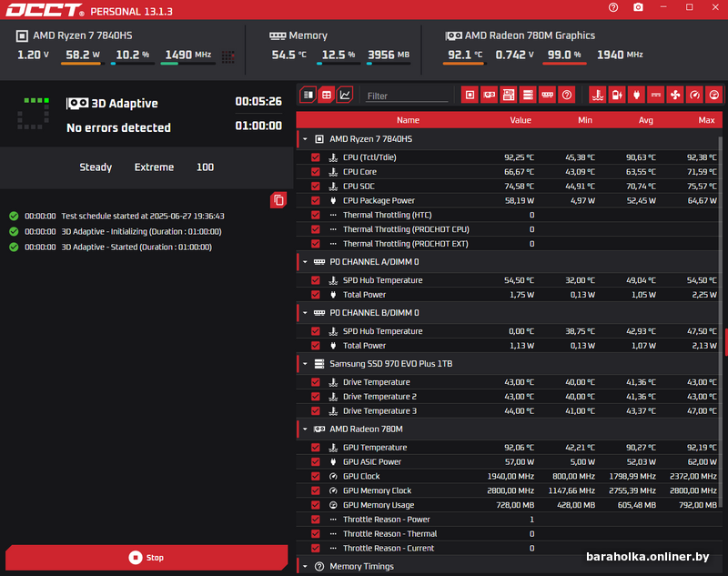Click the AMD Ryzen 7 7840HS header chip icon
This screenshot has height=576, width=728.
22,35
